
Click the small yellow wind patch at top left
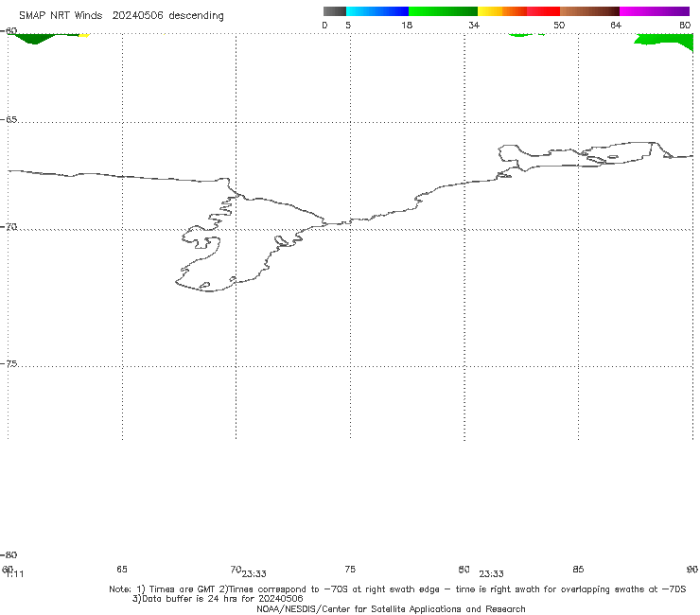click(x=84, y=34)
